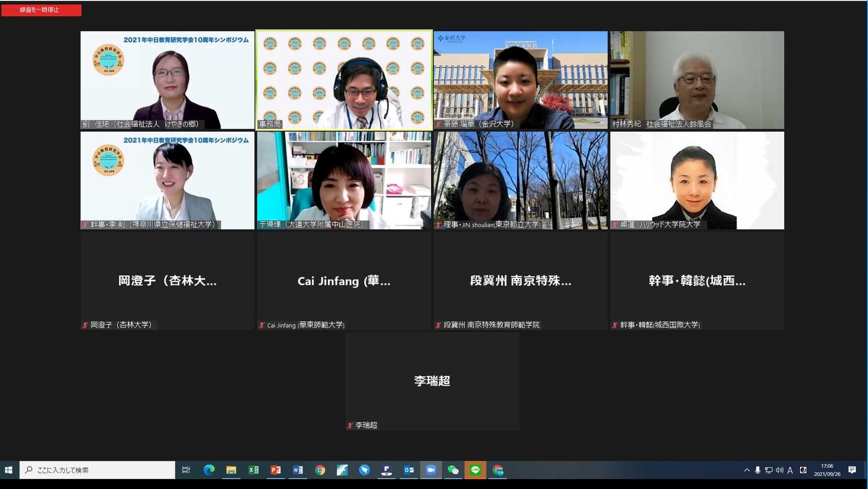The height and width of the screenshot is (489, 868).
Task: Click the taskbar search box ここに入力して検索
Action: [x=97, y=470]
